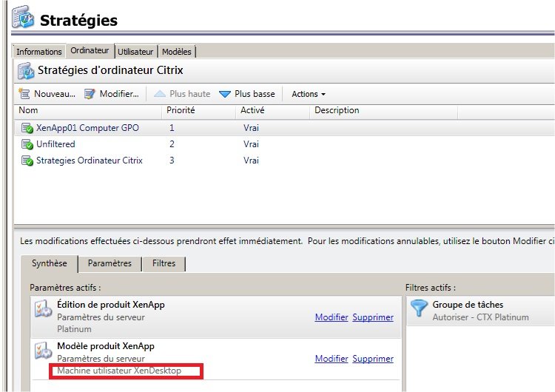Viewport: 555px width, 392px height.
Task: Click the Plus haute up arrow
Action: [160, 94]
